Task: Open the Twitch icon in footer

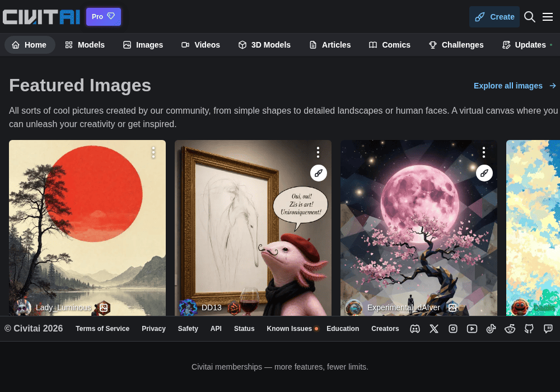Action: pos(548,329)
